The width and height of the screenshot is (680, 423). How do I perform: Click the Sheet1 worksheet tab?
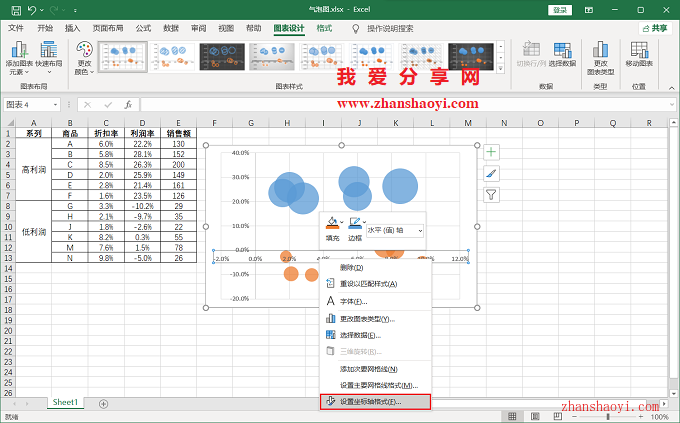point(65,403)
